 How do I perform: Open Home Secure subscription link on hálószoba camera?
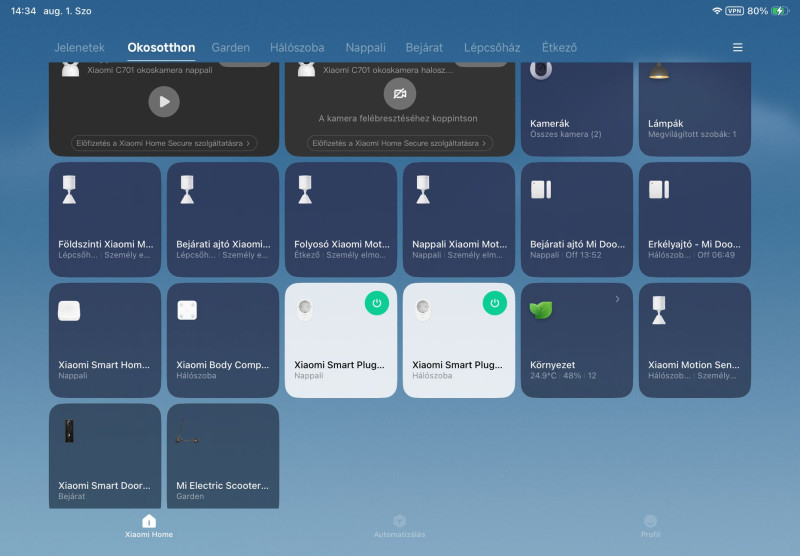tap(400, 143)
